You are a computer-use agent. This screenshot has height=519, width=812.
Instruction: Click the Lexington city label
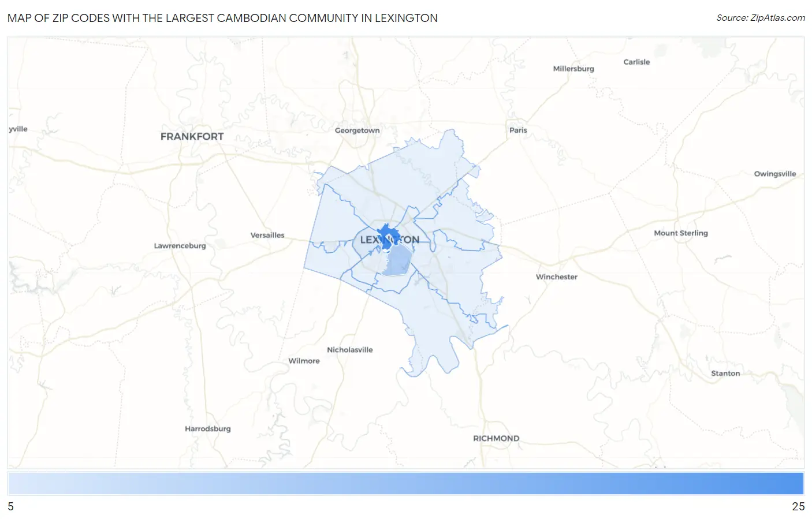[x=390, y=240]
